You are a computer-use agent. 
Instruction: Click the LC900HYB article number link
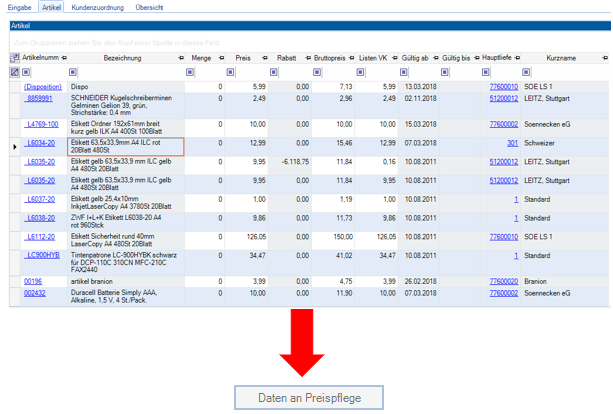[43, 257]
